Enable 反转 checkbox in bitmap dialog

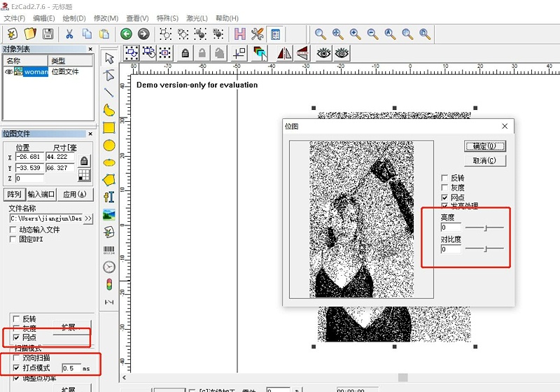coord(445,178)
